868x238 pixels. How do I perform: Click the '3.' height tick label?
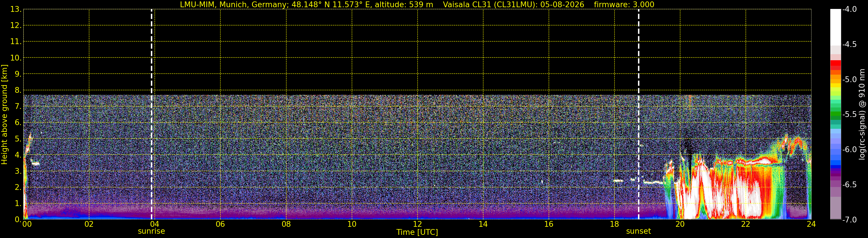(18, 171)
